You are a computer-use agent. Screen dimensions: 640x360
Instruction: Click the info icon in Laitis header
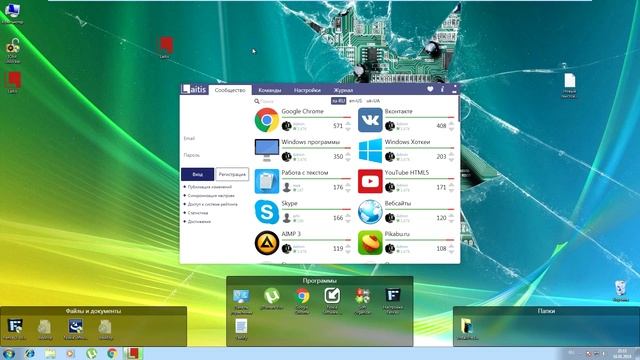(442, 89)
